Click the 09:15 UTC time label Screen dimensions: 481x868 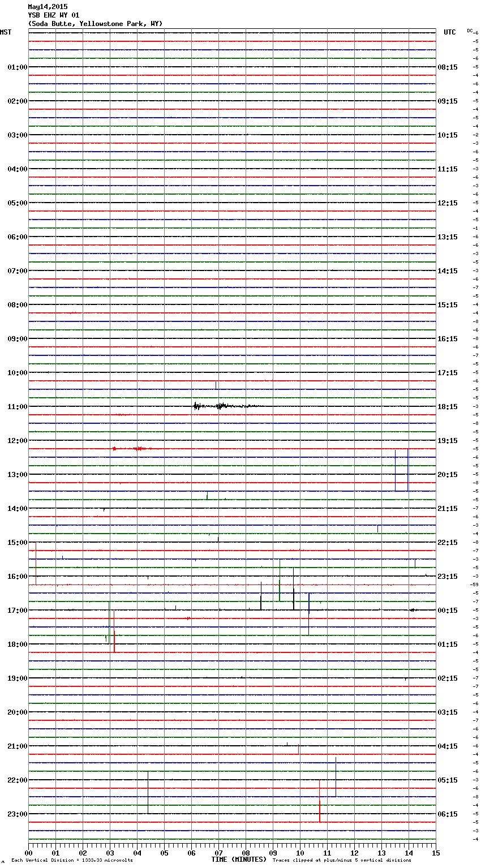[448, 101]
